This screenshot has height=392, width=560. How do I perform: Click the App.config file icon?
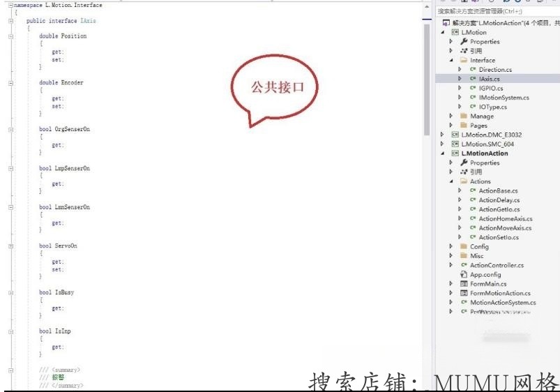[464, 274]
